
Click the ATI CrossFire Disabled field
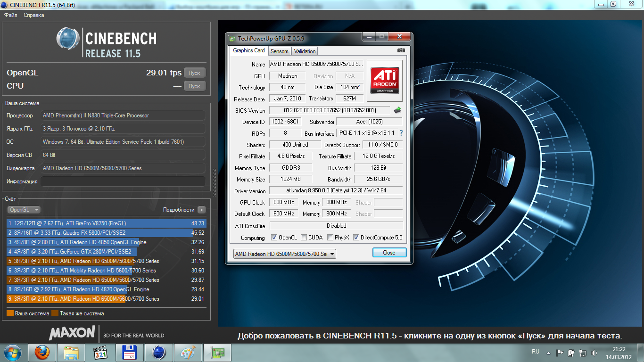point(336,226)
